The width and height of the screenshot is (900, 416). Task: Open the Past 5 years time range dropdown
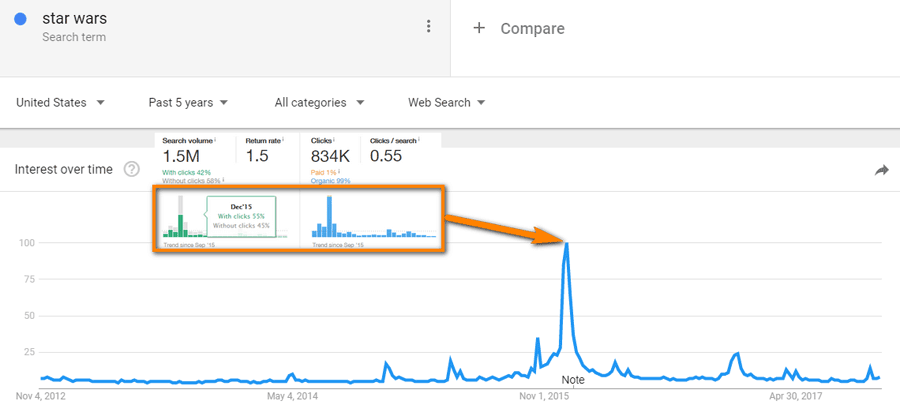(x=188, y=102)
